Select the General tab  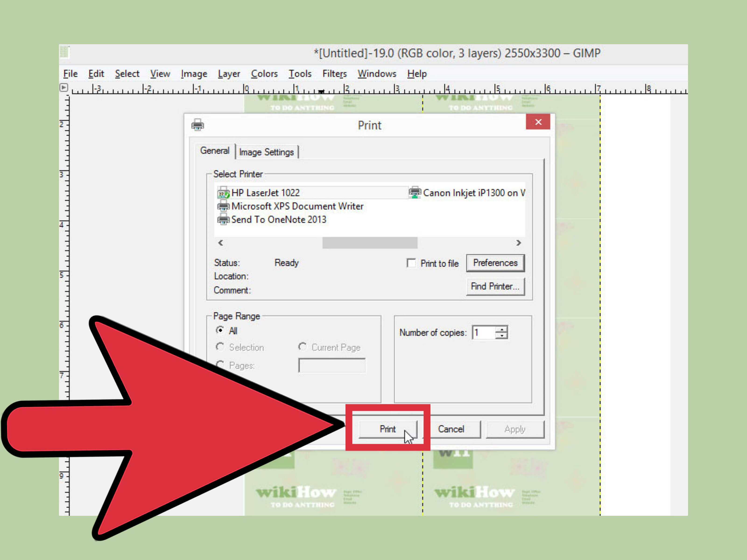tap(213, 151)
